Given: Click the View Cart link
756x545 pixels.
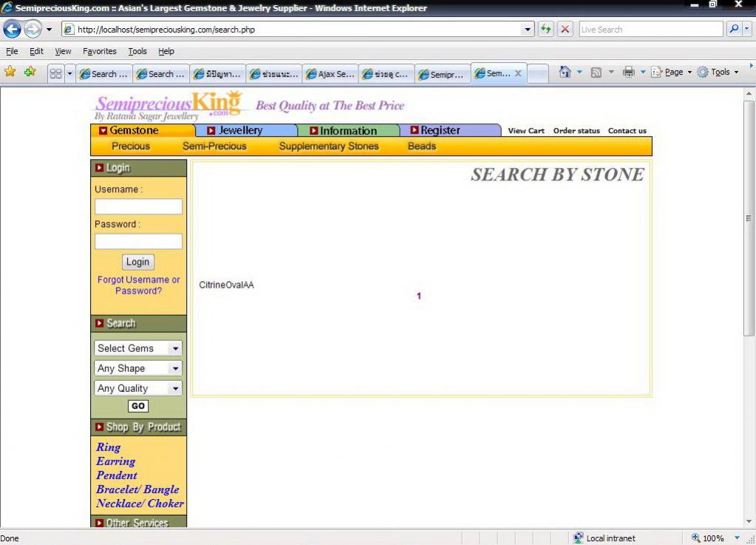Looking at the screenshot, I should (526, 131).
